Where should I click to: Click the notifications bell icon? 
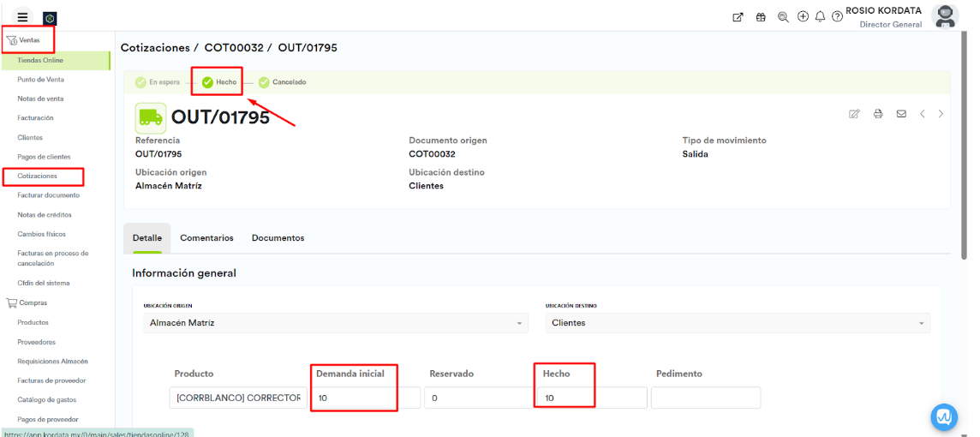[x=820, y=16]
